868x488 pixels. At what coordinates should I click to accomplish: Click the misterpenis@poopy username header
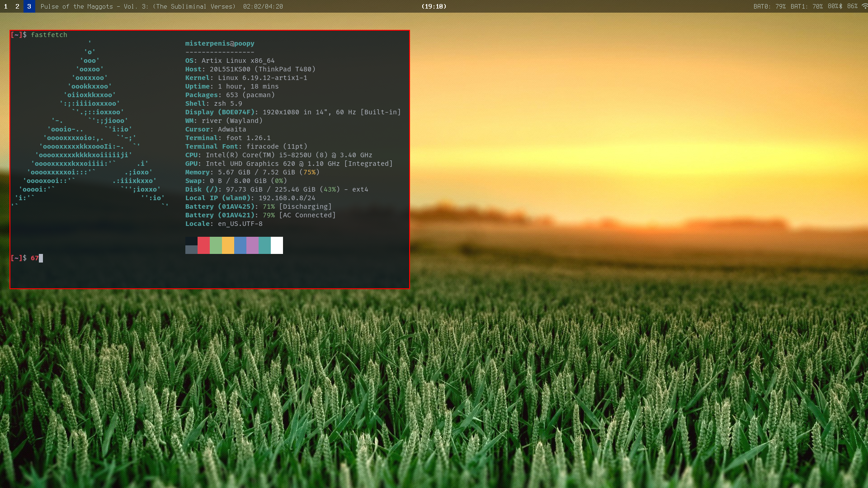pyautogui.click(x=220, y=43)
